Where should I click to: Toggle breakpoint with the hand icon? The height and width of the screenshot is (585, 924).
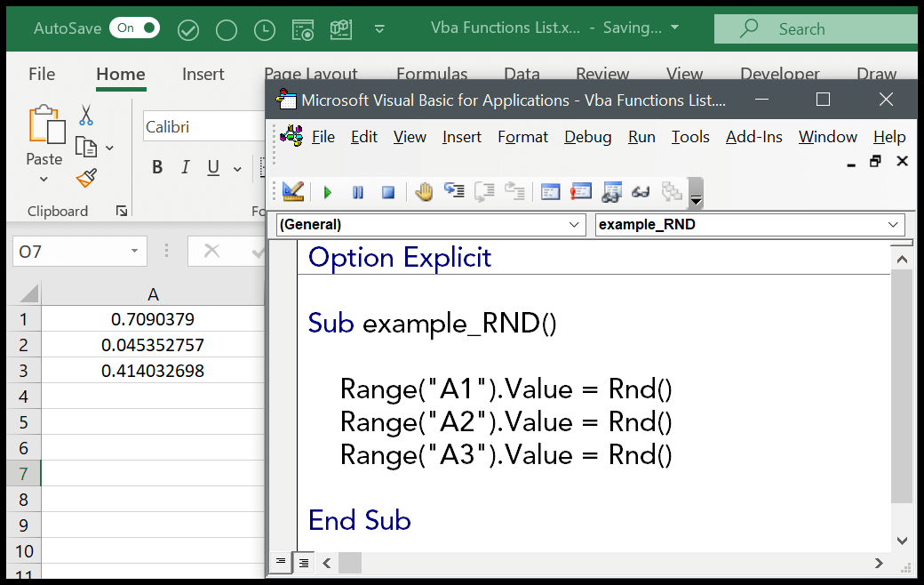[x=424, y=191]
